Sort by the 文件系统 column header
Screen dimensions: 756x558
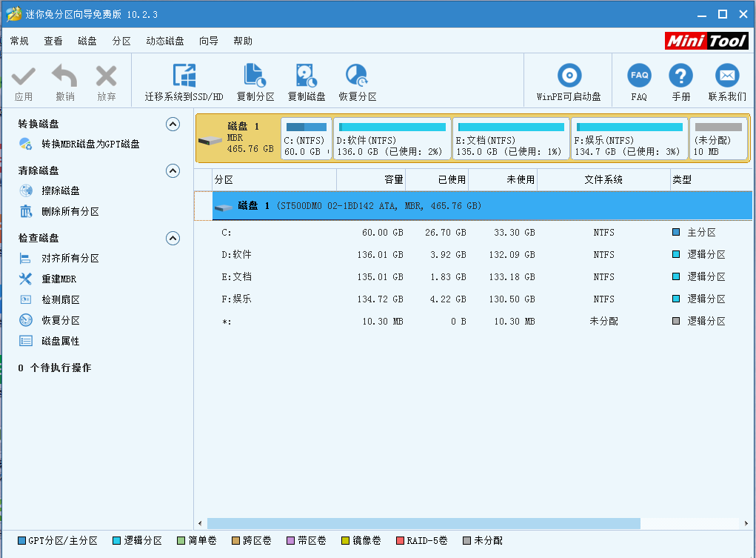[x=603, y=180]
